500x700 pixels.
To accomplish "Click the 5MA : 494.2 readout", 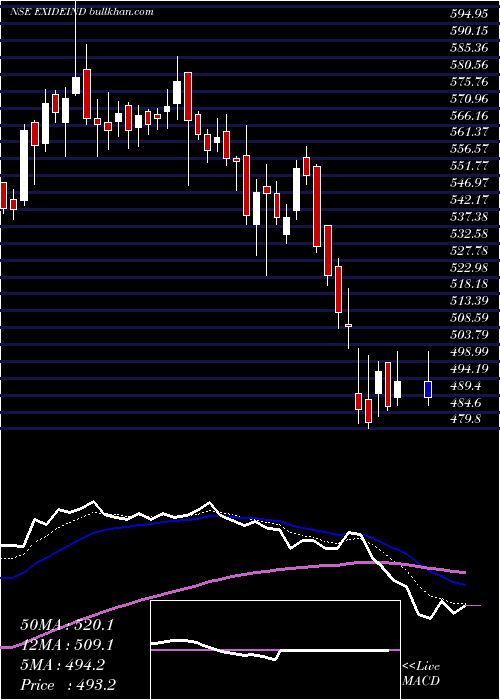I will coord(62,665).
